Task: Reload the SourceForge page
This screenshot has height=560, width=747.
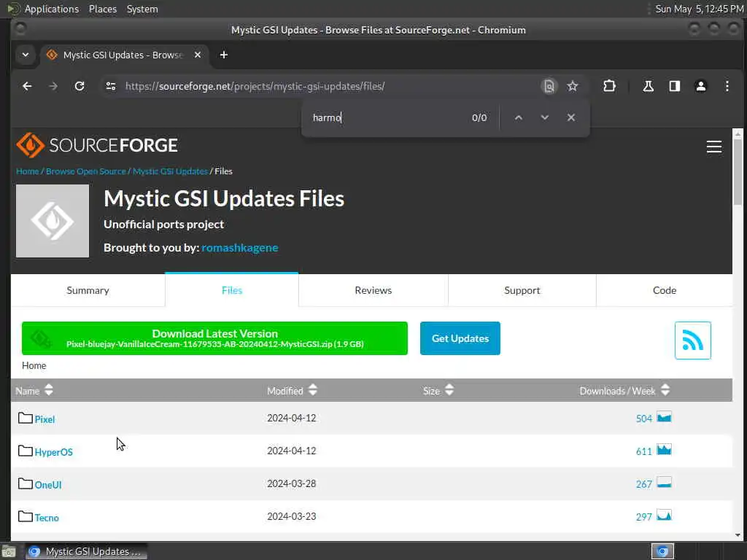Action: pyautogui.click(x=80, y=86)
